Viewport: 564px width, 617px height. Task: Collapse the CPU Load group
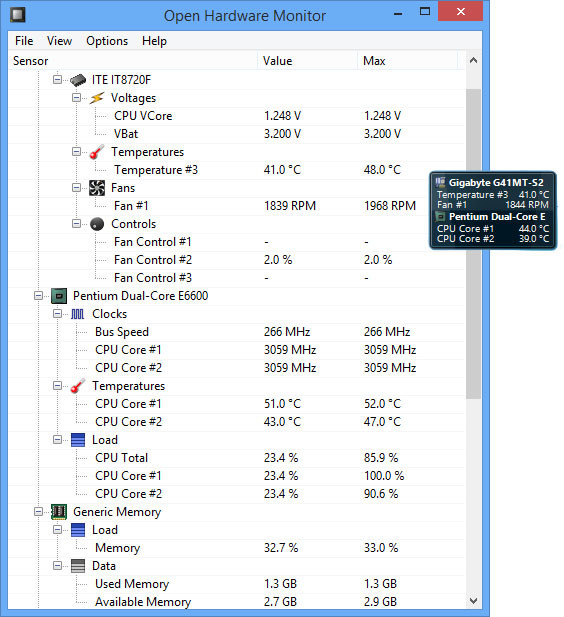tap(57, 440)
